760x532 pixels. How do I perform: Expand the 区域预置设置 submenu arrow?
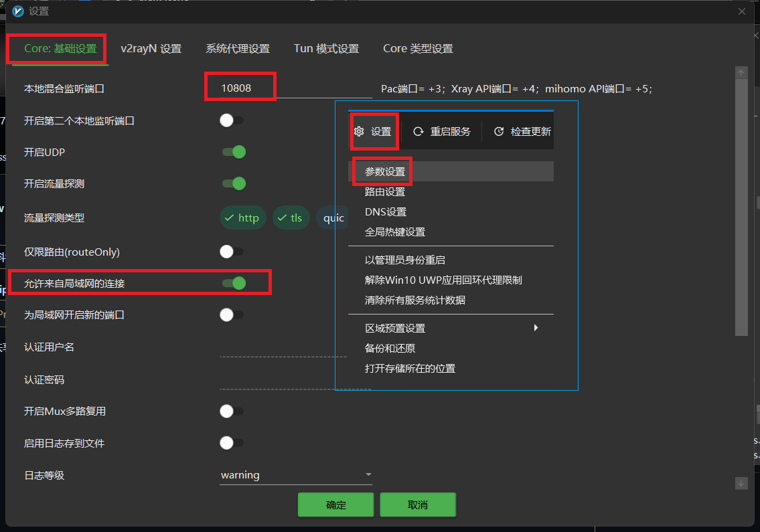[536, 328]
